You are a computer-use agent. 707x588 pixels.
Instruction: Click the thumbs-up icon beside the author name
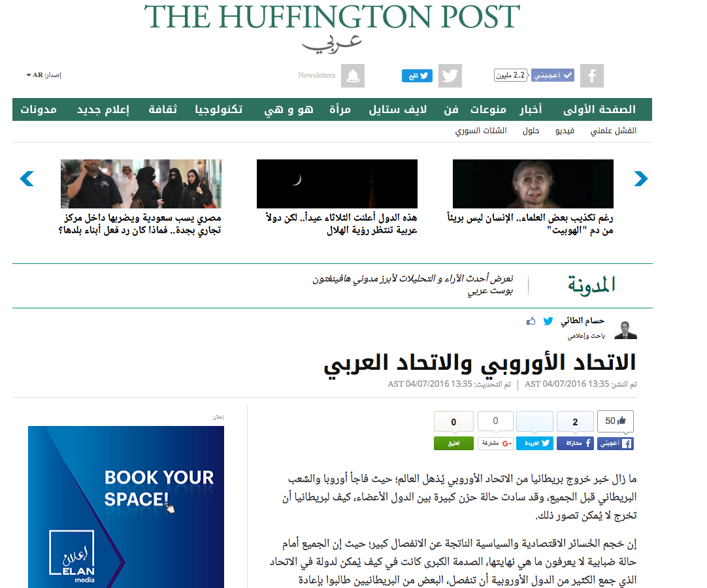(x=531, y=321)
